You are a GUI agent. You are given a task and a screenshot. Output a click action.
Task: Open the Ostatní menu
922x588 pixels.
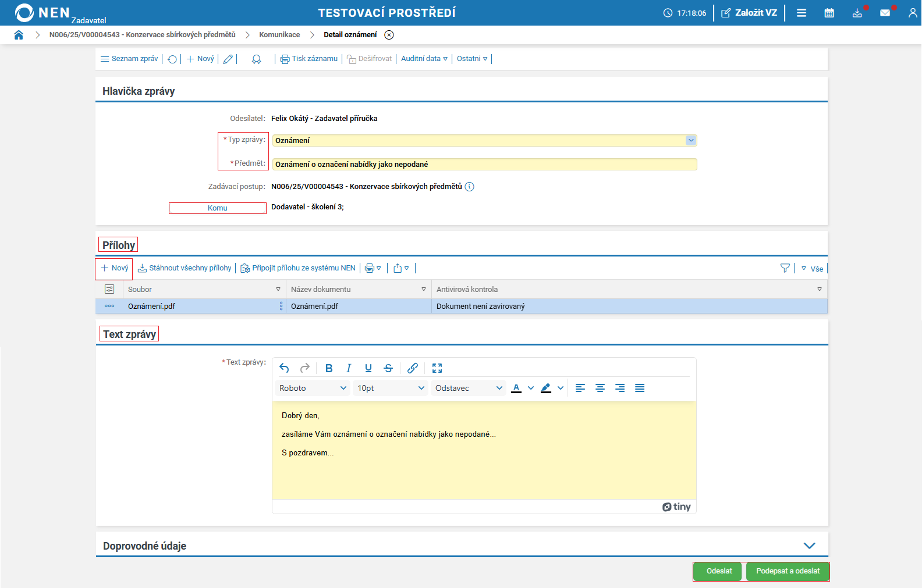(471, 59)
